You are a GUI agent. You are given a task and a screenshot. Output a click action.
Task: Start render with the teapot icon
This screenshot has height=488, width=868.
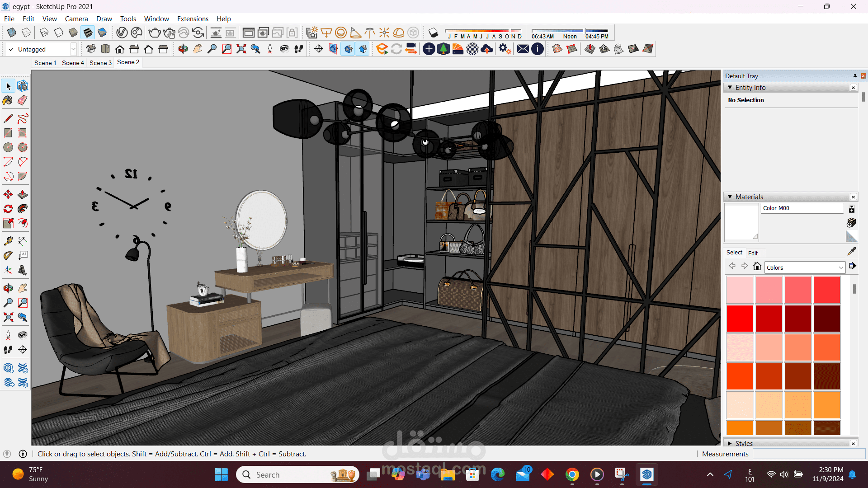point(154,33)
